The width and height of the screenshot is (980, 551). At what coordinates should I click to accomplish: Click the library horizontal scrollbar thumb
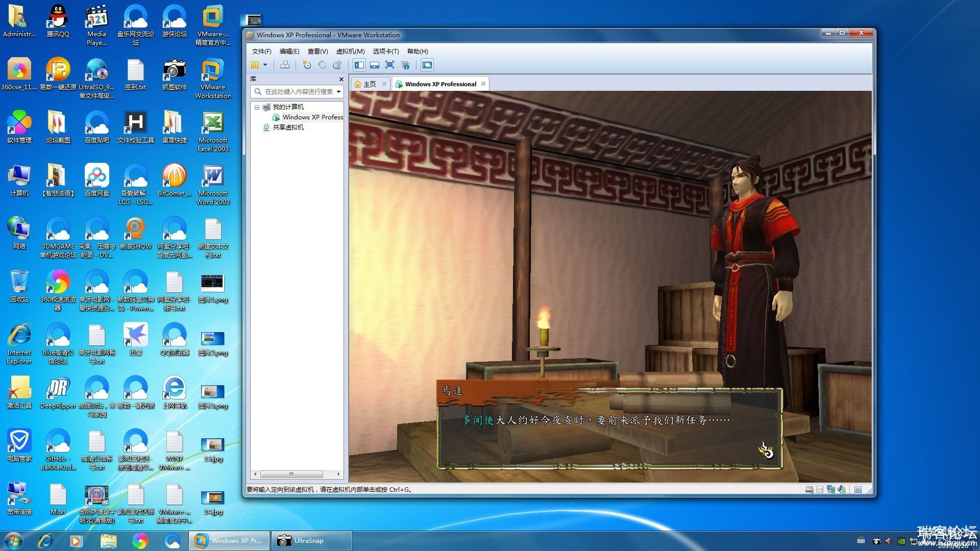291,474
